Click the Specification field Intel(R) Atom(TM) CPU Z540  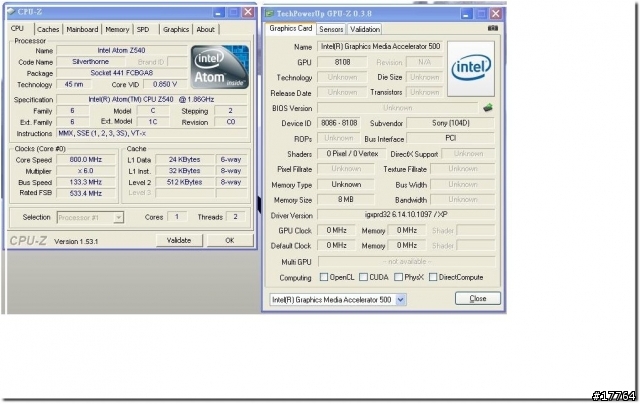click(x=152, y=99)
